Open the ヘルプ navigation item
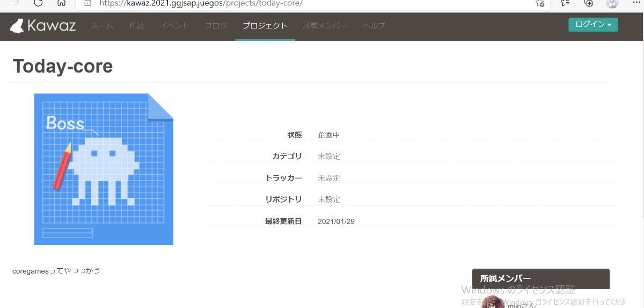 [374, 26]
